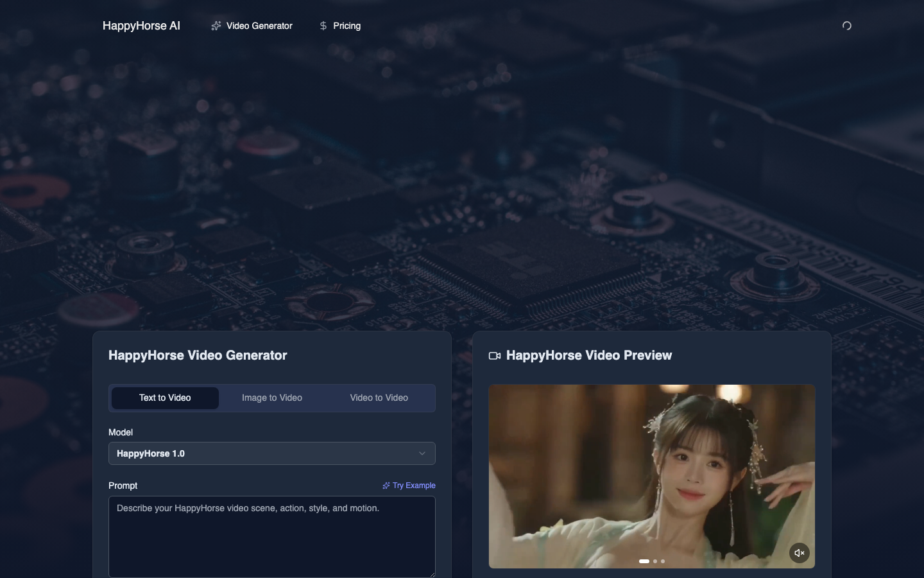The width and height of the screenshot is (924, 578).
Task: Switch to the Image to Video tab
Action: tap(272, 398)
